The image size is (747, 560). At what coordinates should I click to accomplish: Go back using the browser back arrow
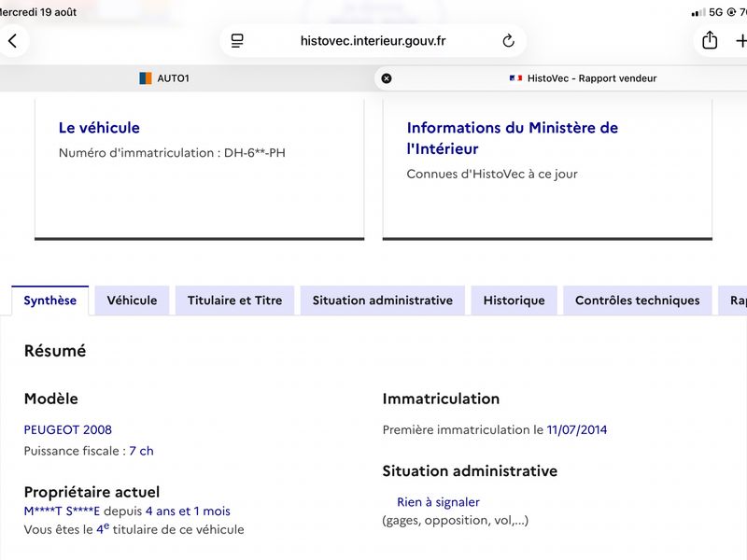13,41
